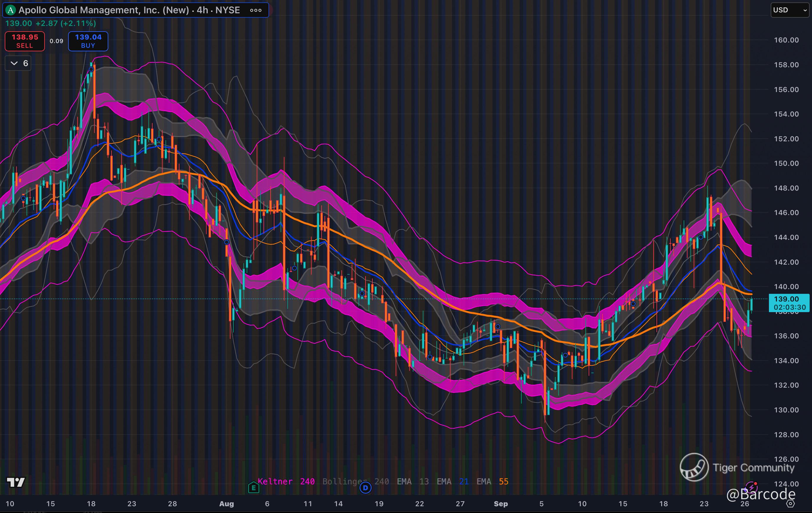The image size is (812, 513).
Task: Expand the collapsed indicator legend showing 6
Action: pos(19,63)
